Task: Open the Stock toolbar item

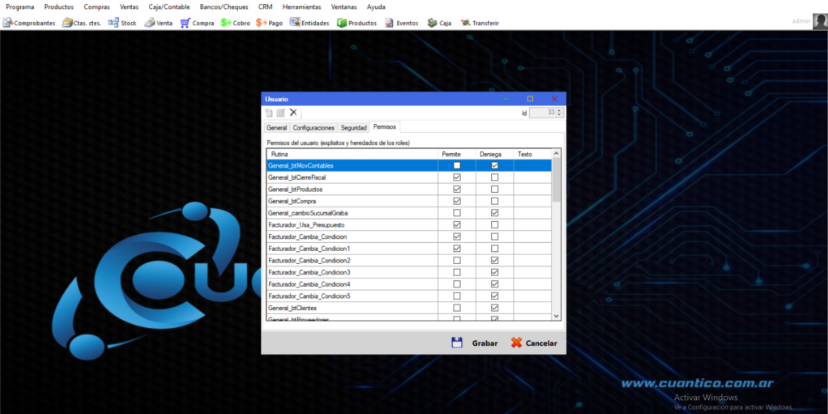Action: (x=122, y=23)
